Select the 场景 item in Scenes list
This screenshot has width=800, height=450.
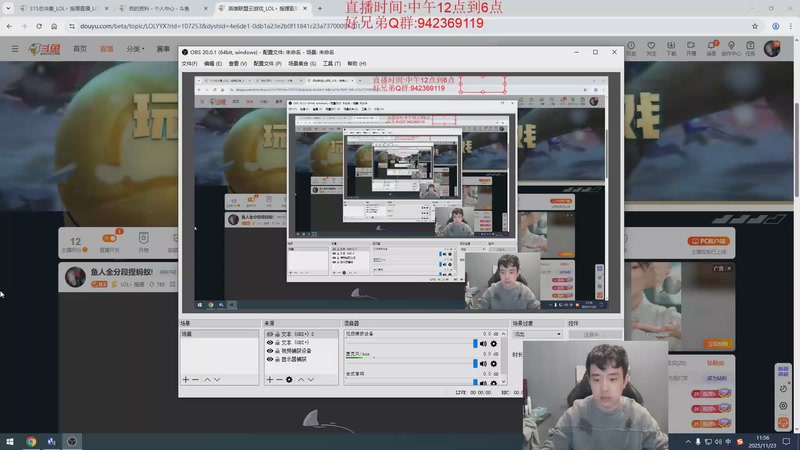219,334
